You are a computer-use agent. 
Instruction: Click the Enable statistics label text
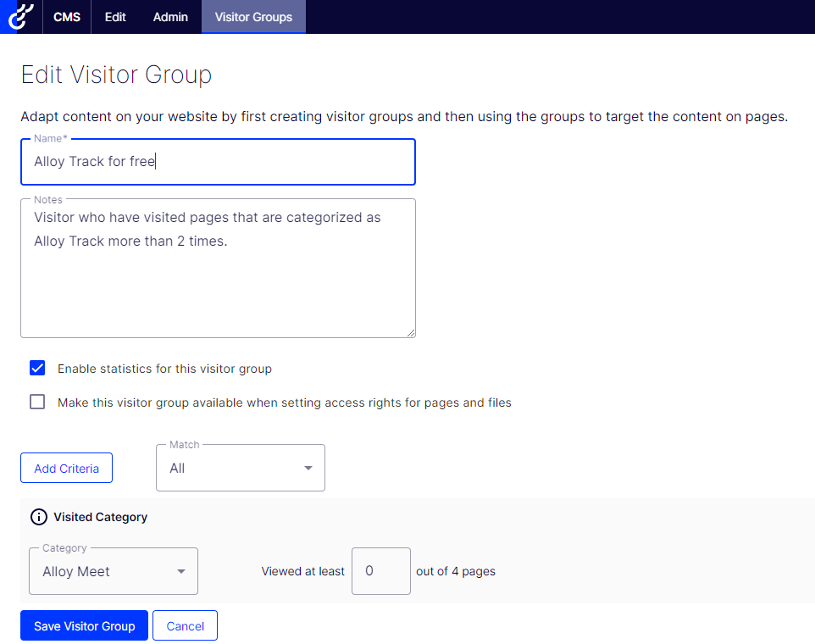coord(164,369)
